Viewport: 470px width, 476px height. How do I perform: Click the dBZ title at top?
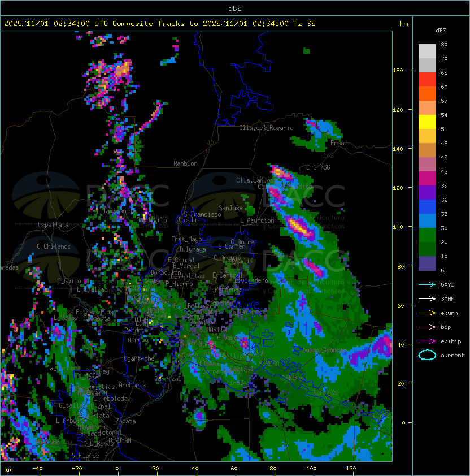(235, 8)
